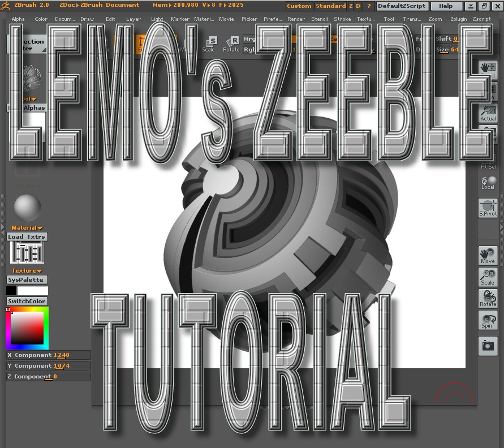Open the Texture menu
Screen dimensions: 504x448
pos(366,19)
